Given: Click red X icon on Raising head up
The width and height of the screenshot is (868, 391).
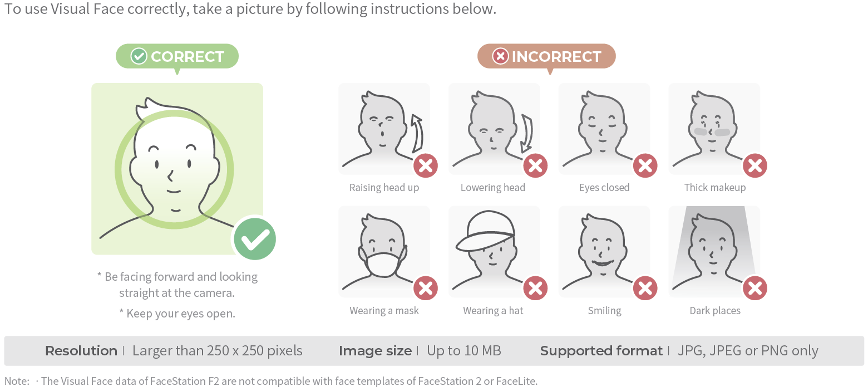Looking at the screenshot, I should tap(426, 165).
